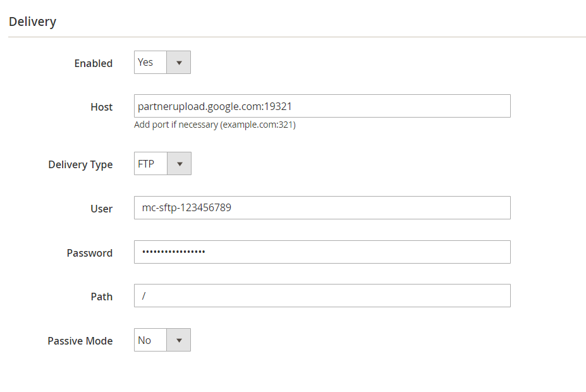This screenshot has height=392, width=586.
Task: Focus the Path input field
Action: tap(322, 296)
